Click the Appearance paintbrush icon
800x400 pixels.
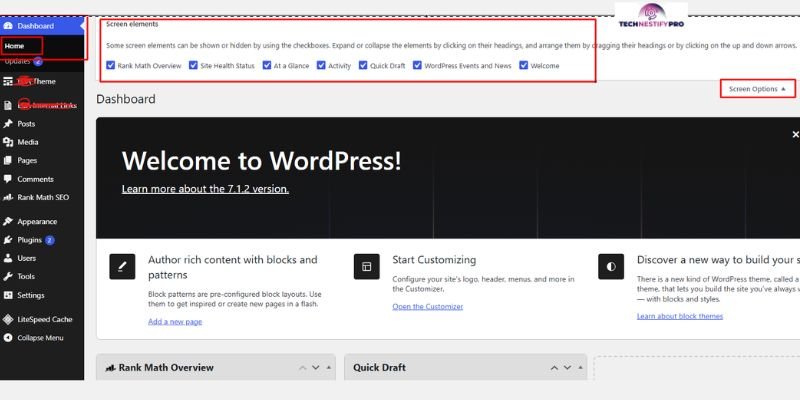8,222
